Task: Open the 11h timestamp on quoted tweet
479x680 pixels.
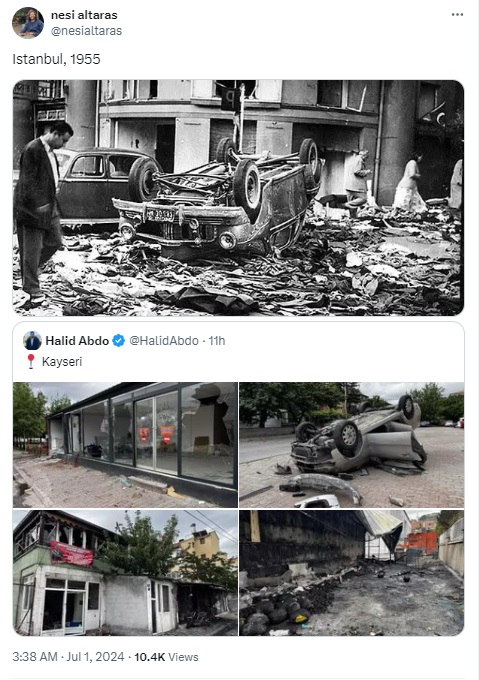Action: 217,340
